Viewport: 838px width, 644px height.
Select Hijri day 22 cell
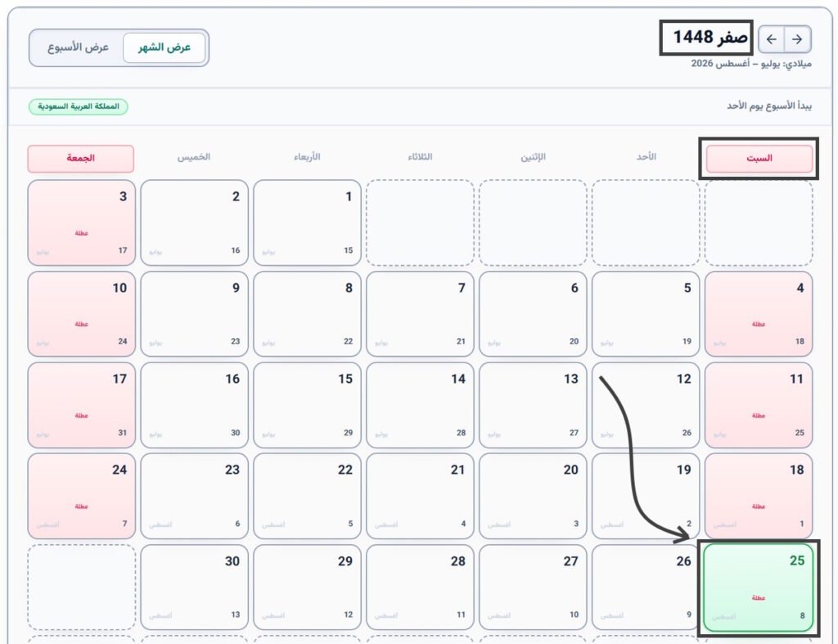click(x=308, y=496)
